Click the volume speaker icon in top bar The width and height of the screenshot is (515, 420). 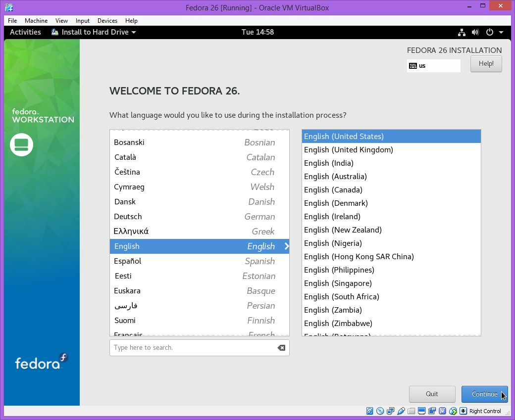click(475, 32)
